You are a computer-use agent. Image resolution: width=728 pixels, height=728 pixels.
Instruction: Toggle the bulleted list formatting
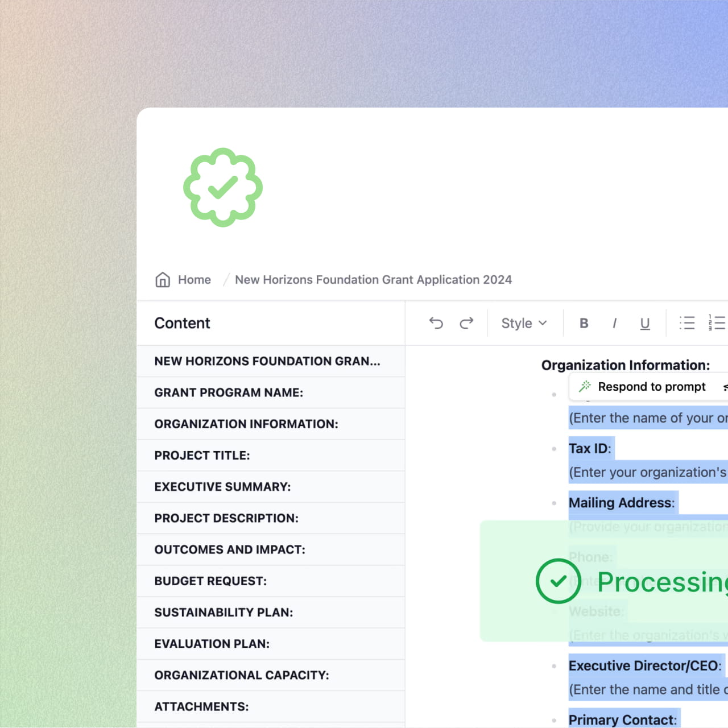pos(687,323)
